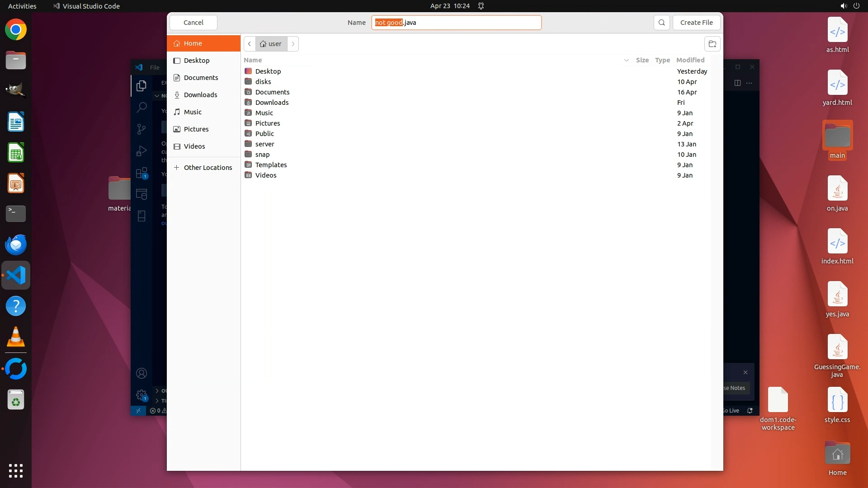Click the create new folder icon

pyautogui.click(x=712, y=44)
